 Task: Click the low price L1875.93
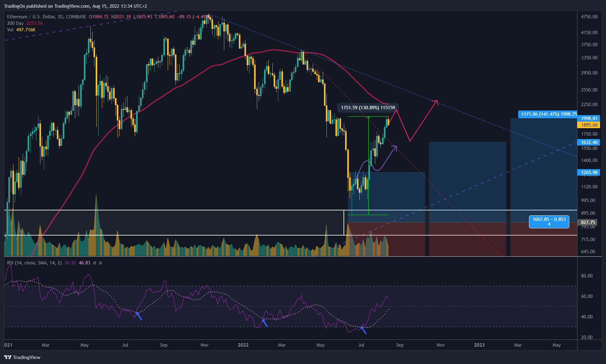pos(143,17)
